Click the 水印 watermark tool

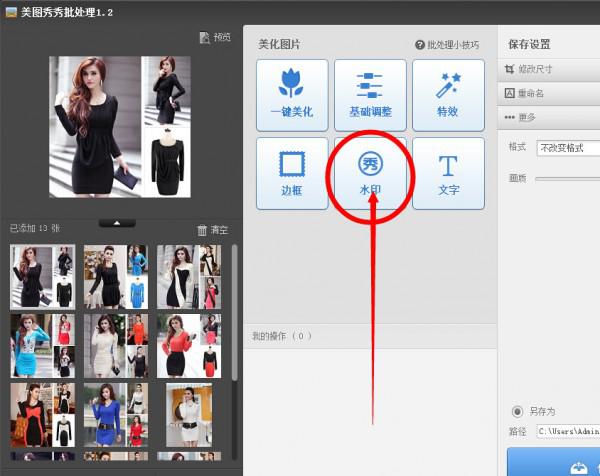tap(370, 173)
